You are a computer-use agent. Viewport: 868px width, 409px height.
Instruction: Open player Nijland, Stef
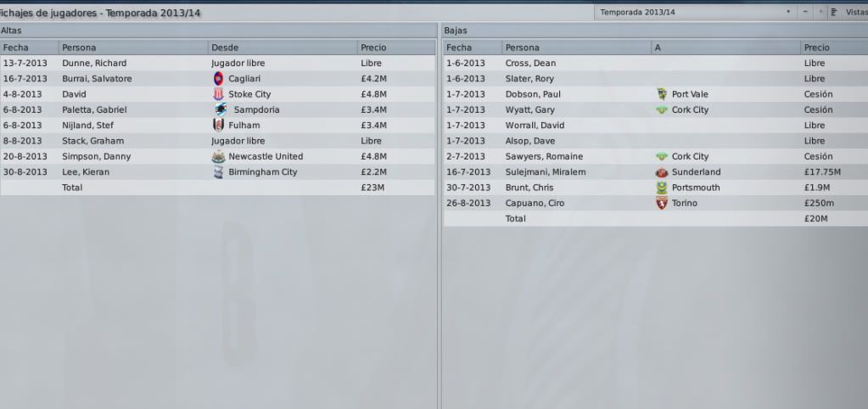tap(87, 125)
